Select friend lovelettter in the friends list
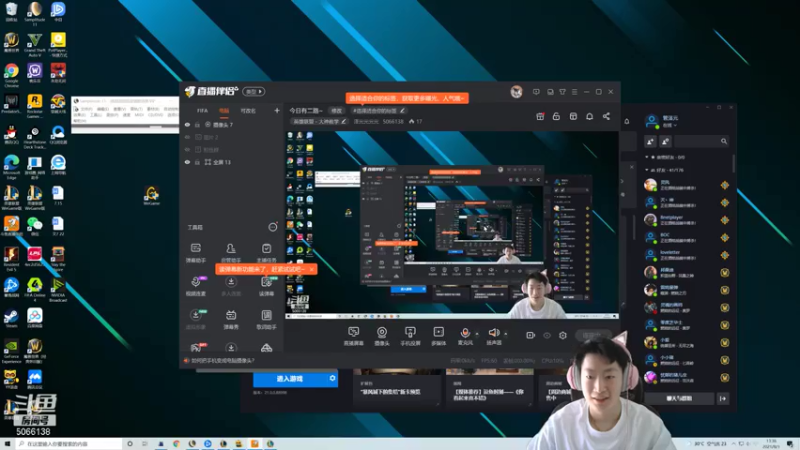The width and height of the screenshot is (800, 450). tap(687, 255)
